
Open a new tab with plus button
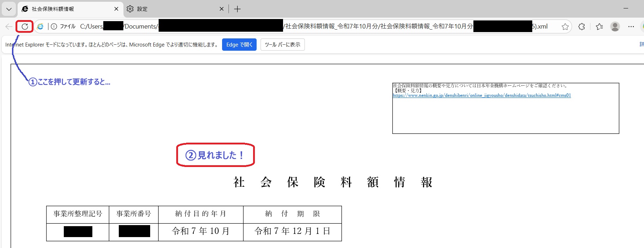pyautogui.click(x=237, y=9)
